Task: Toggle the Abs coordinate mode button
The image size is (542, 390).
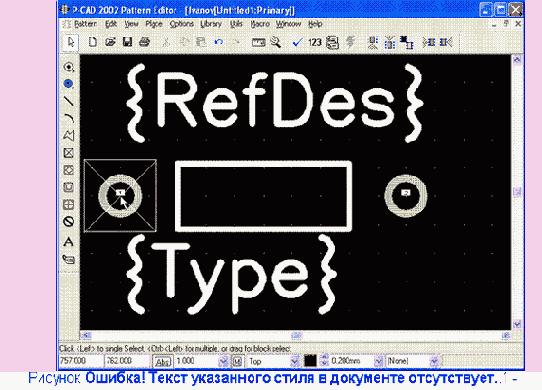Action: pyautogui.click(x=163, y=361)
